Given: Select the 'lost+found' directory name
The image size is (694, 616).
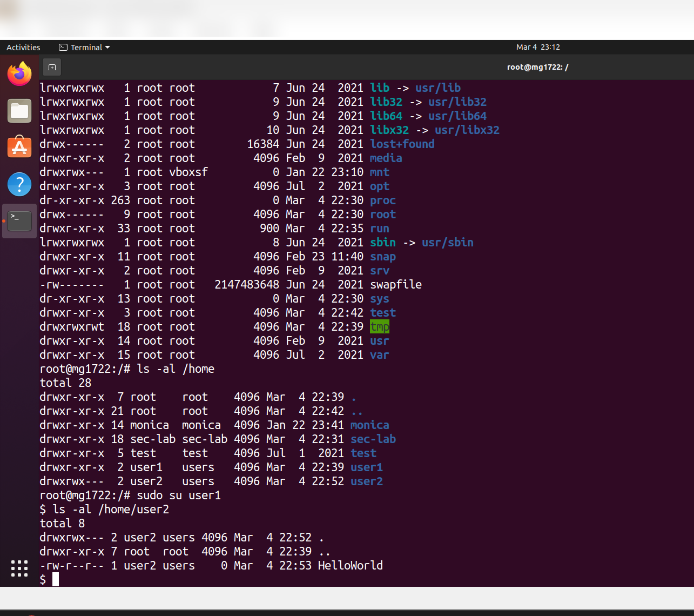Looking at the screenshot, I should 402,144.
